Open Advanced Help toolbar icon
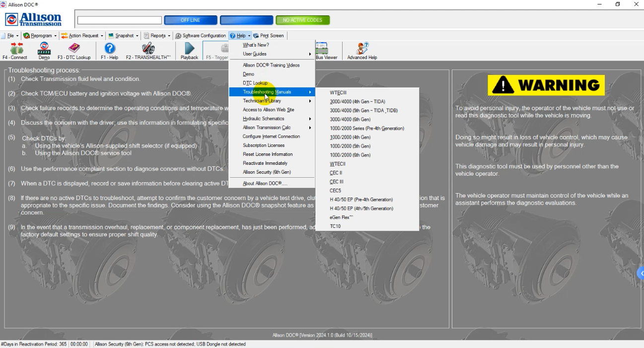Image resolution: width=644 pixels, height=348 pixels. point(362,51)
